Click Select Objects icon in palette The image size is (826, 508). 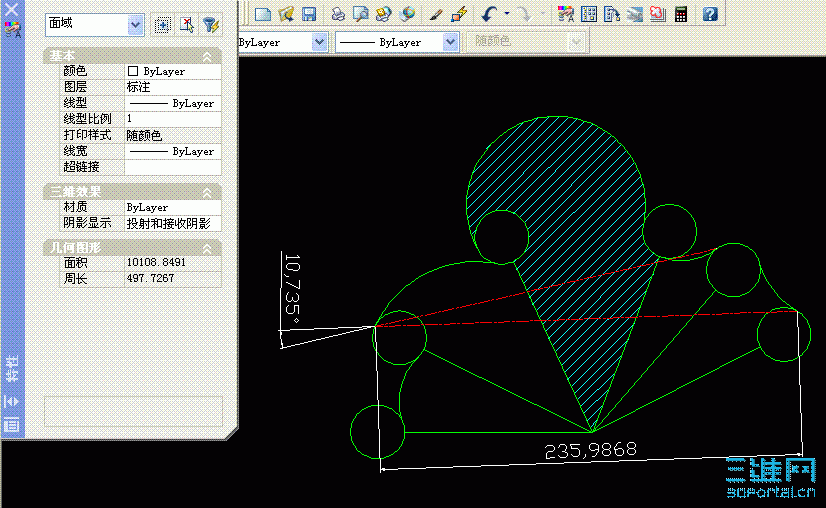click(x=186, y=25)
